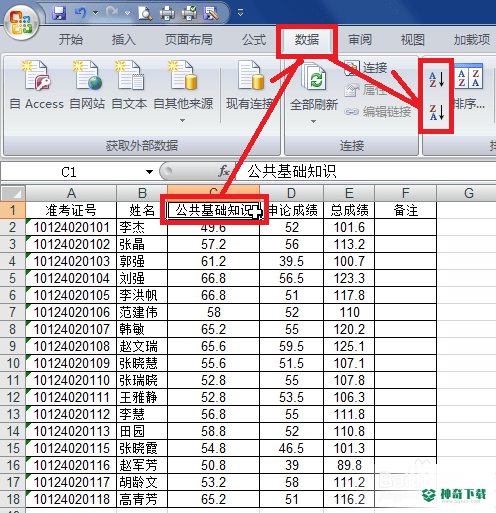496x513 pixels.
Task: Click 自网站 import from web icon
Action: pyautogui.click(x=87, y=85)
